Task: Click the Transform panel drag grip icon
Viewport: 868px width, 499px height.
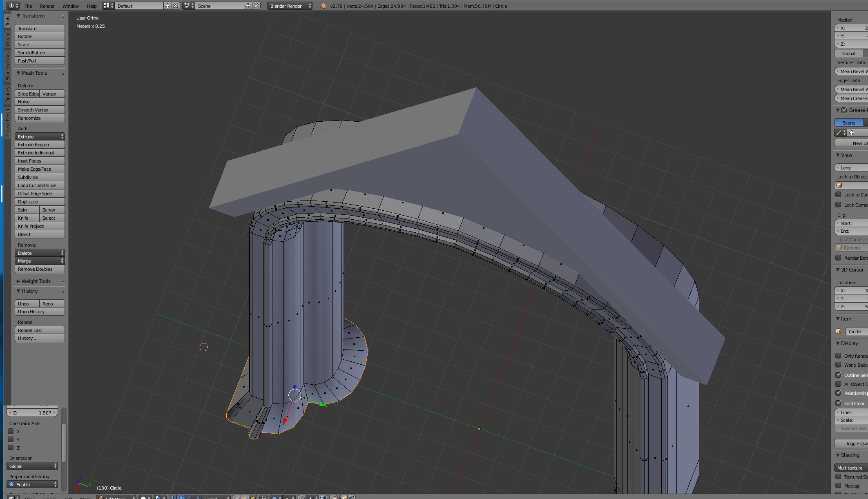Action: (x=62, y=16)
